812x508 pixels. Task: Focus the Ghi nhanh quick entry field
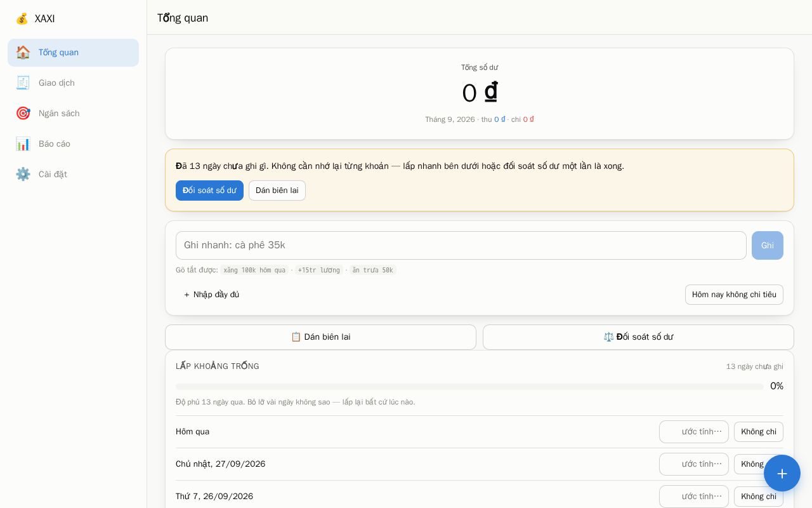(461, 246)
